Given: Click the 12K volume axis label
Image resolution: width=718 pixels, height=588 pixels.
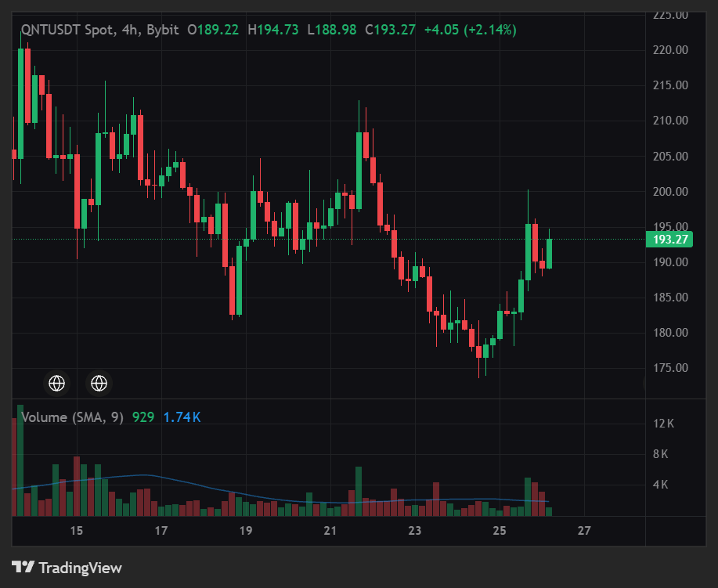Looking at the screenshot, I should 663,424.
